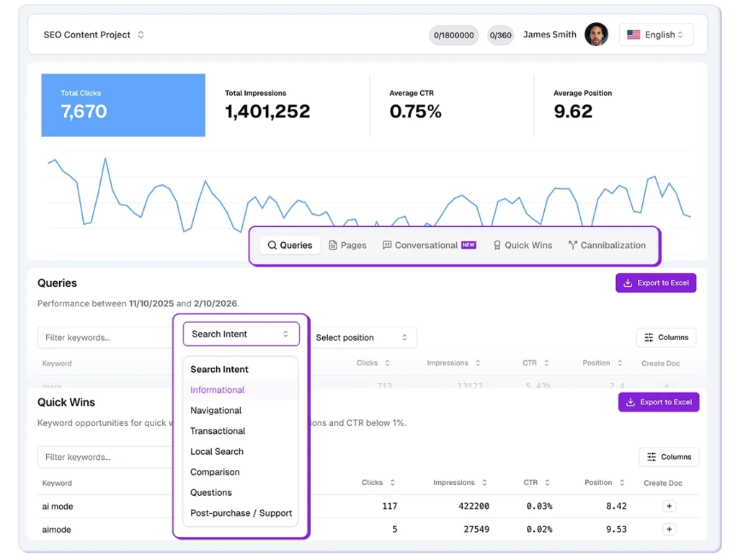
Task: Open the Columns icon in the Queries section
Action: (x=647, y=337)
